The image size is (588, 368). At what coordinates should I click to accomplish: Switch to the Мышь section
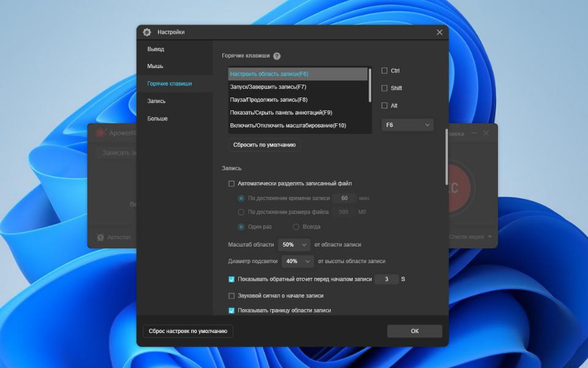tap(155, 66)
